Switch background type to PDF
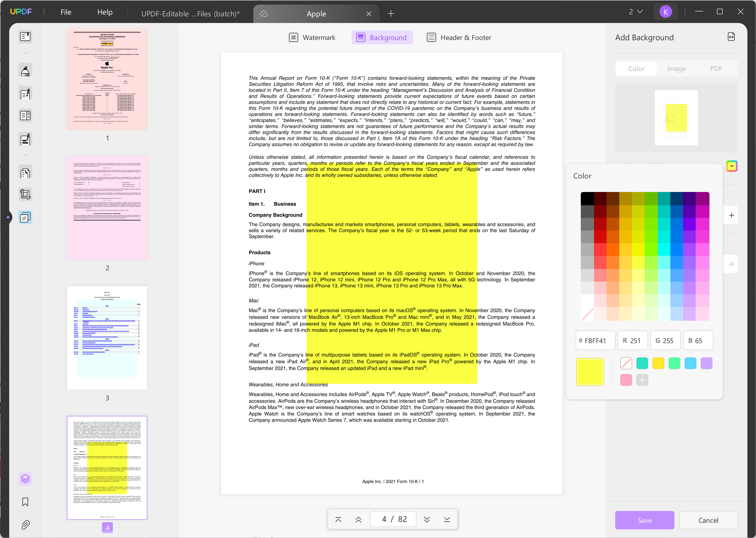Image resolution: width=756 pixels, height=538 pixels. pos(716,68)
